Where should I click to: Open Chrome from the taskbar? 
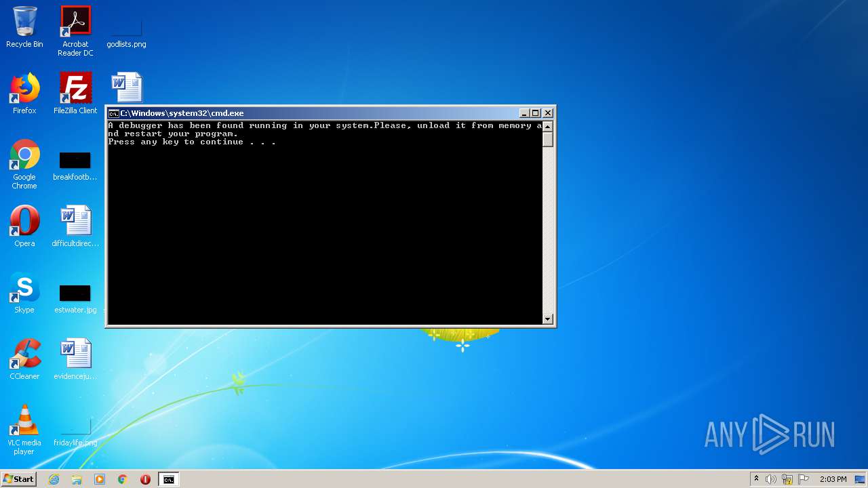123,479
